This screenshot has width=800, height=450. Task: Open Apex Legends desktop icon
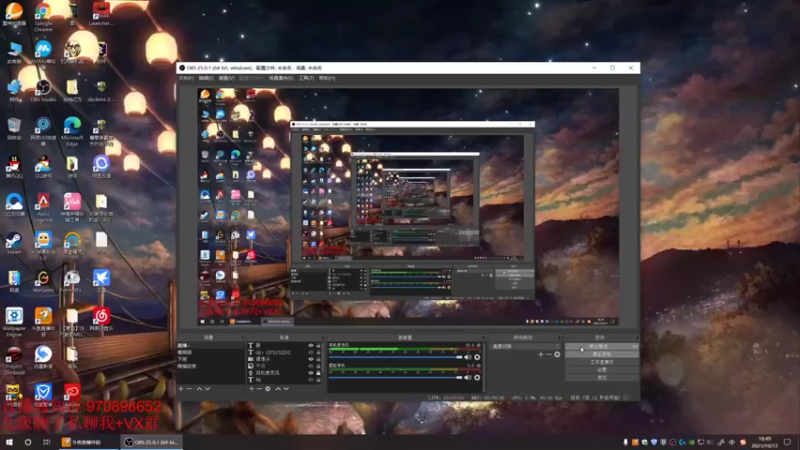pos(43,208)
